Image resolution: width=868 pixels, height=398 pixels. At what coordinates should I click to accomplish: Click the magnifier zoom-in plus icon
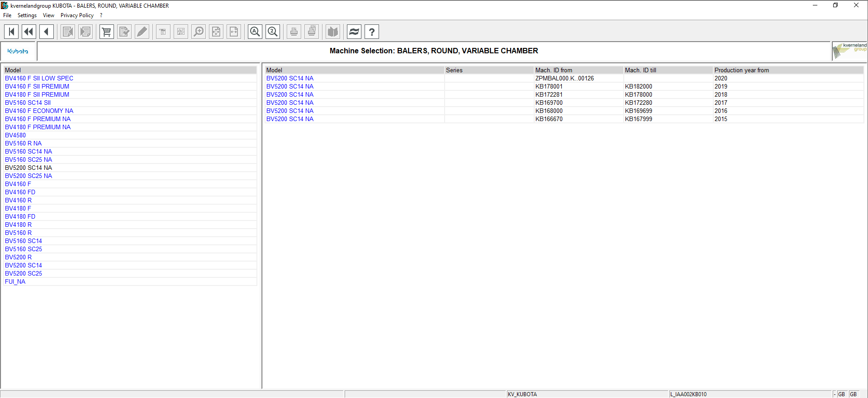point(199,32)
